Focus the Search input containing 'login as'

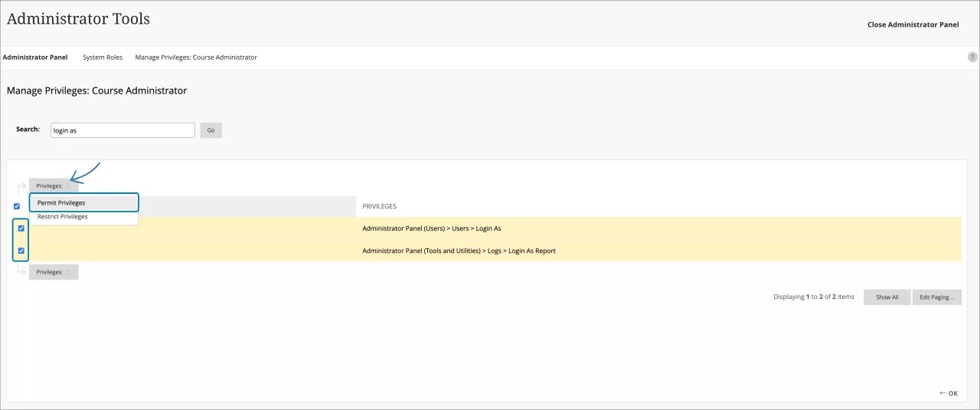(x=122, y=130)
